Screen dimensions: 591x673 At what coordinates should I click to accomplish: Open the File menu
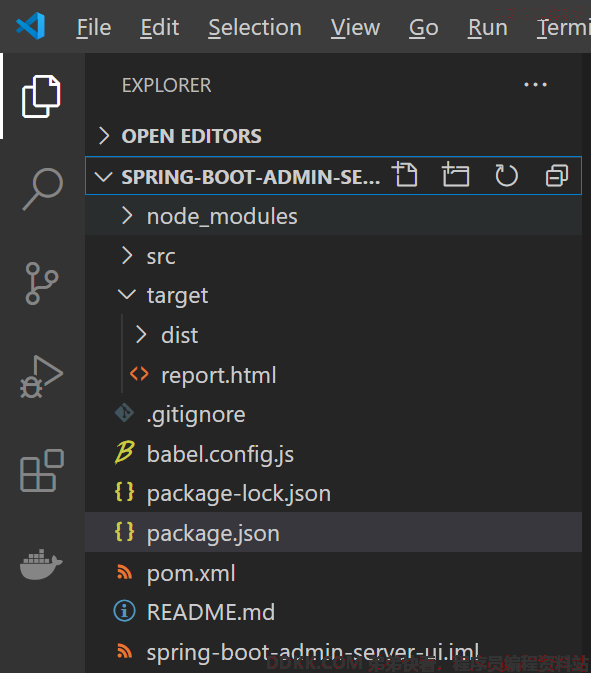point(94,27)
